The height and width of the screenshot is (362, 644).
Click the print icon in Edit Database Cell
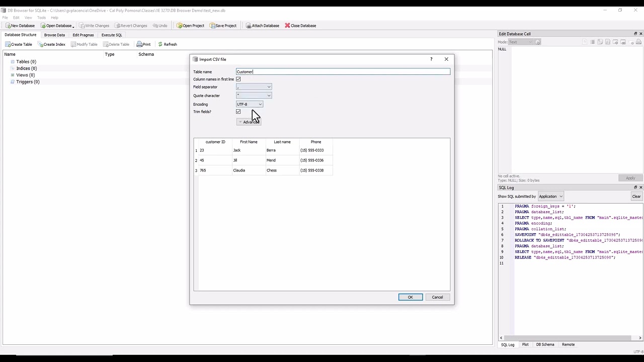(x=639, y=42)
